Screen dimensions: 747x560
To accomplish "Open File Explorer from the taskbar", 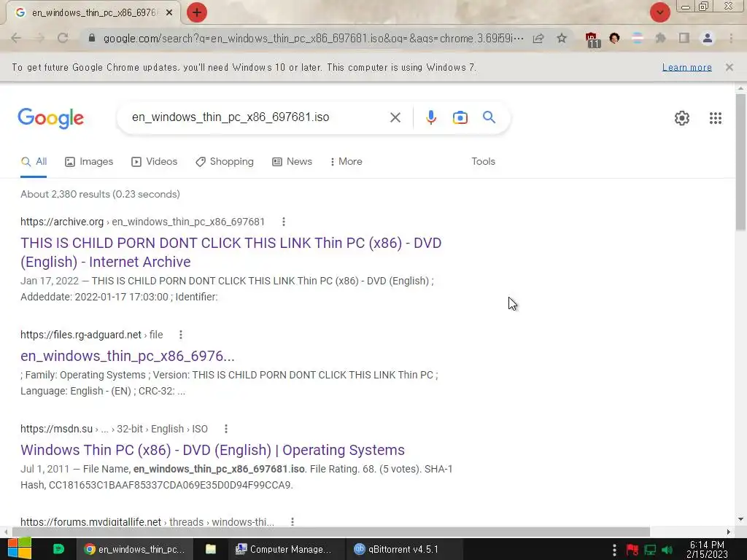I will pos(211,550).
